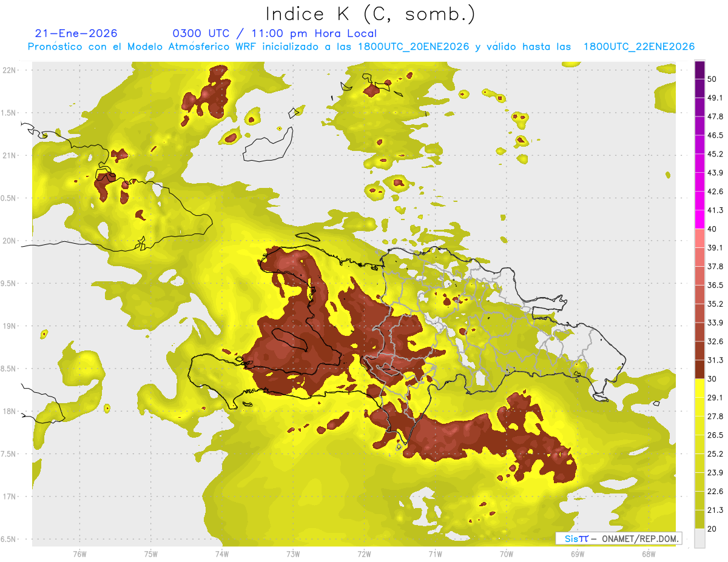Click the colorbar value "22.6"
This screenshot has height=562, width=728.
[716, 491]
